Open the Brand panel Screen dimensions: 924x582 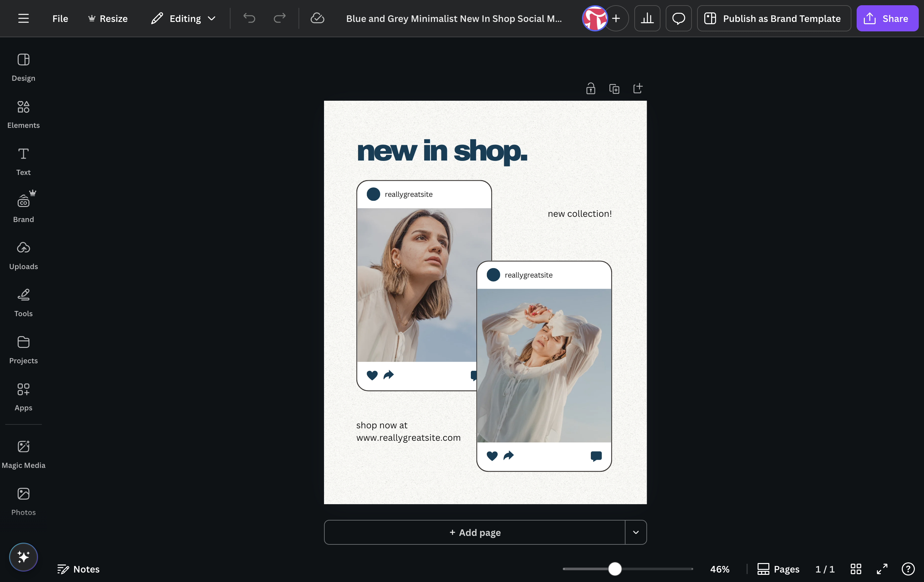tap(24, 208)
